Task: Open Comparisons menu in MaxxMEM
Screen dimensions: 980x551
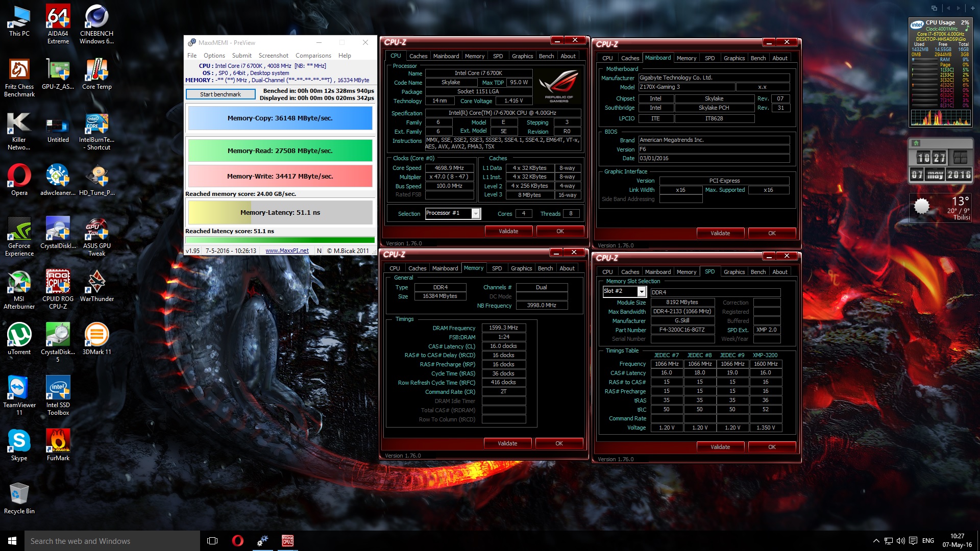Action: click(x=313, y=56)
